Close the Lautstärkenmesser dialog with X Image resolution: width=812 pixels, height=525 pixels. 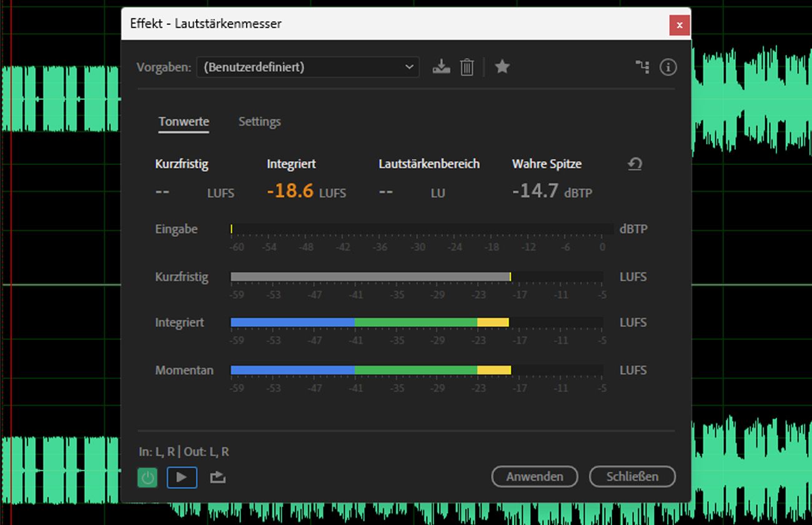pos(679,26)
